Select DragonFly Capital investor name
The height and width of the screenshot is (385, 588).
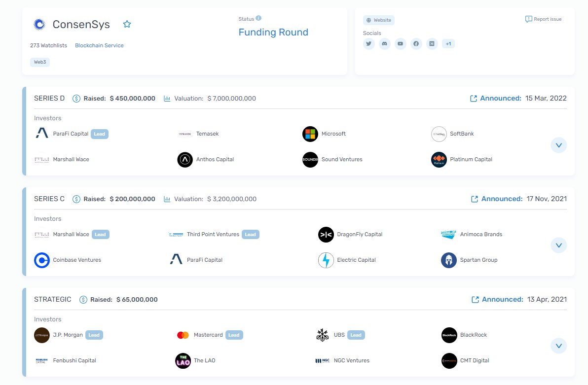pyautogui.click(x=360, y=234)
